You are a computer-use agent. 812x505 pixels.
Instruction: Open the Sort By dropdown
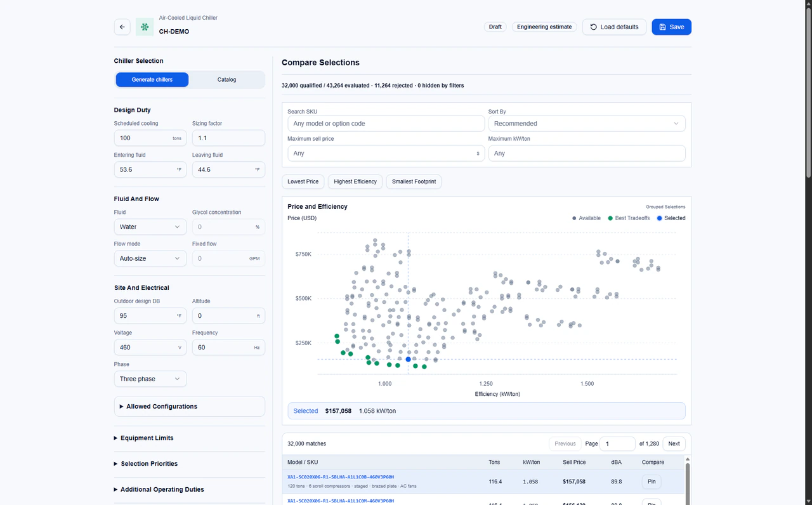coord(587,124)
